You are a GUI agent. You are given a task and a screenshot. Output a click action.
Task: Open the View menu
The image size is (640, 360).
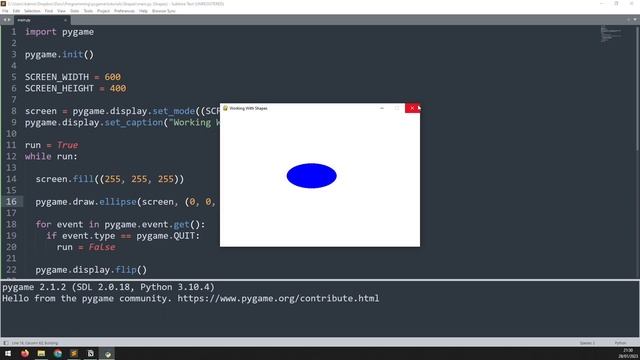[x=61, y=11]
